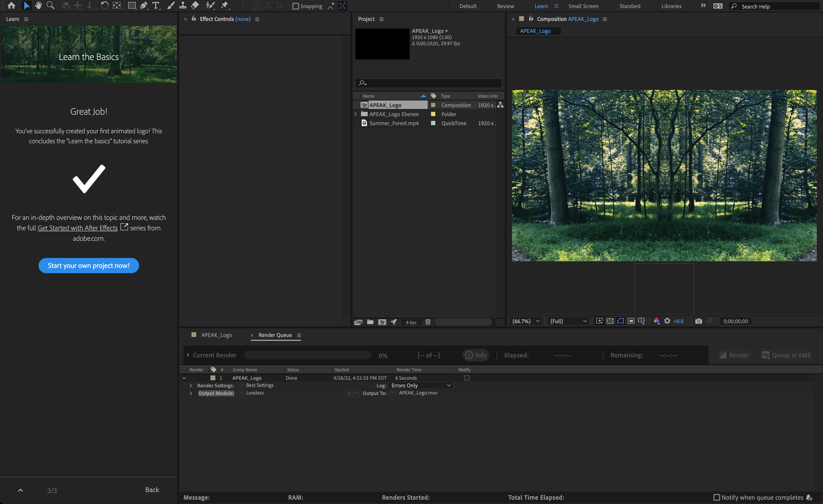Select the Pen tool in the toolbar

144,6
